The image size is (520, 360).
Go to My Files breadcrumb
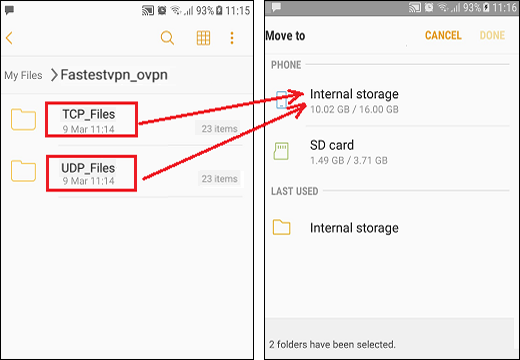tap(23, 75)
